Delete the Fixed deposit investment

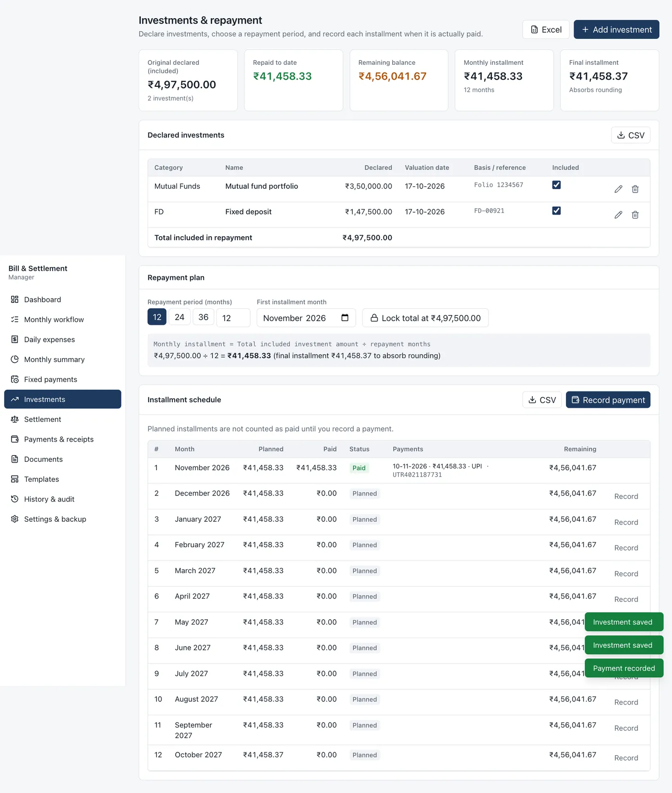(x=635, y=215)
